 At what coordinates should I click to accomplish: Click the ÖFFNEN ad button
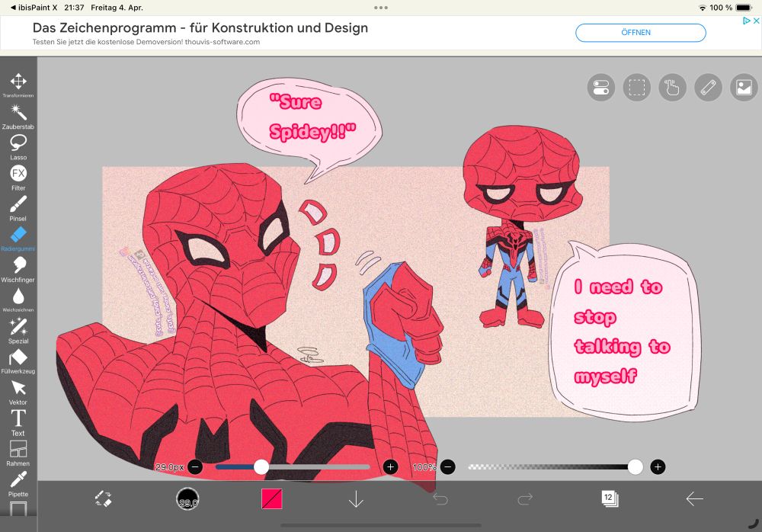[641, 33]
